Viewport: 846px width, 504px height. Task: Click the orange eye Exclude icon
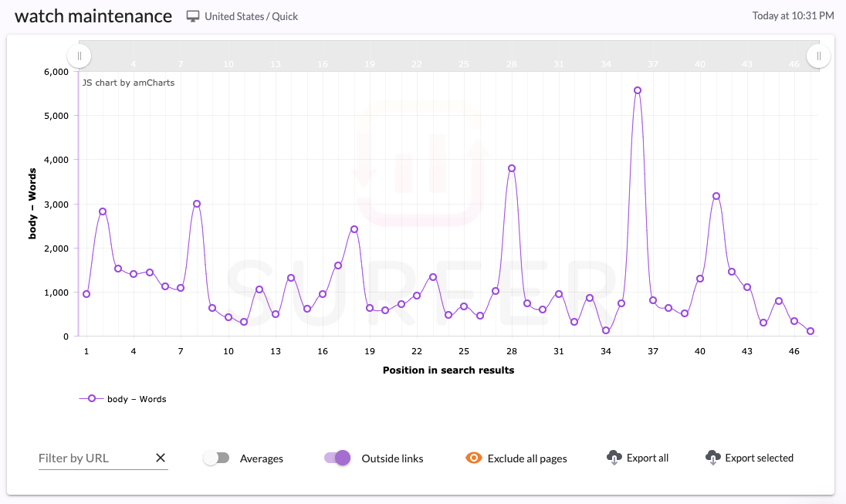(x=474, y=458)
